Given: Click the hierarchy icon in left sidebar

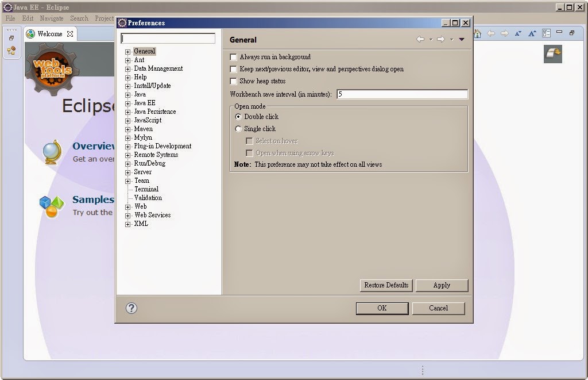Looking at the screenshot, I should 11,51.
